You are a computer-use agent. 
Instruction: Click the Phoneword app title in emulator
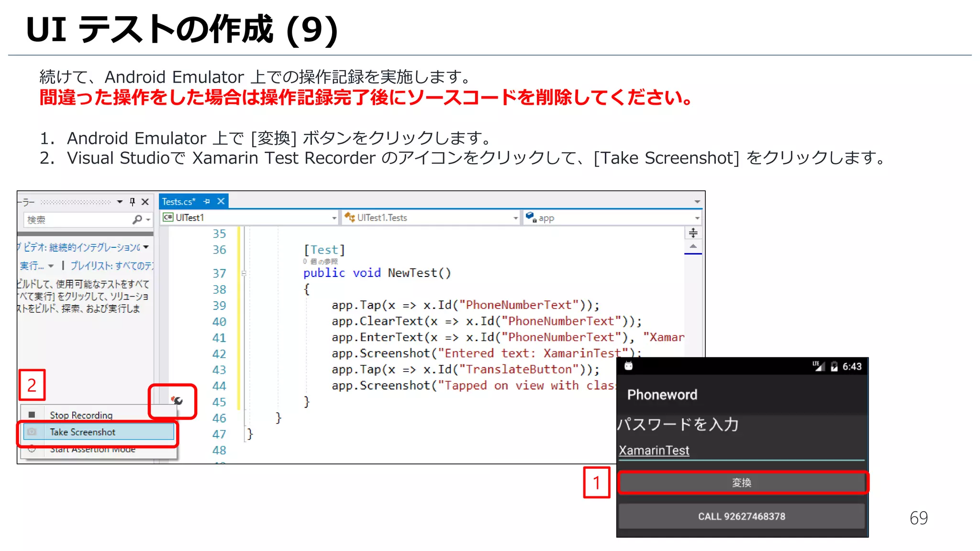coord(662,395)
